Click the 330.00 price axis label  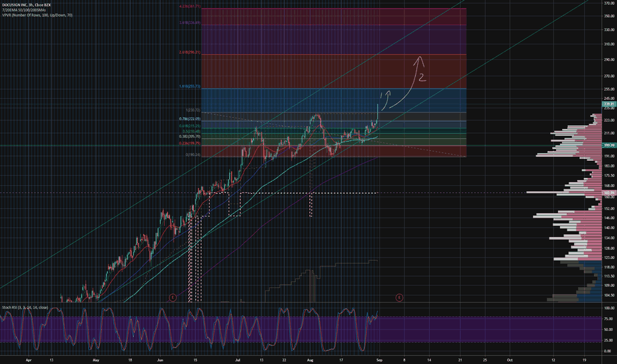609,30
